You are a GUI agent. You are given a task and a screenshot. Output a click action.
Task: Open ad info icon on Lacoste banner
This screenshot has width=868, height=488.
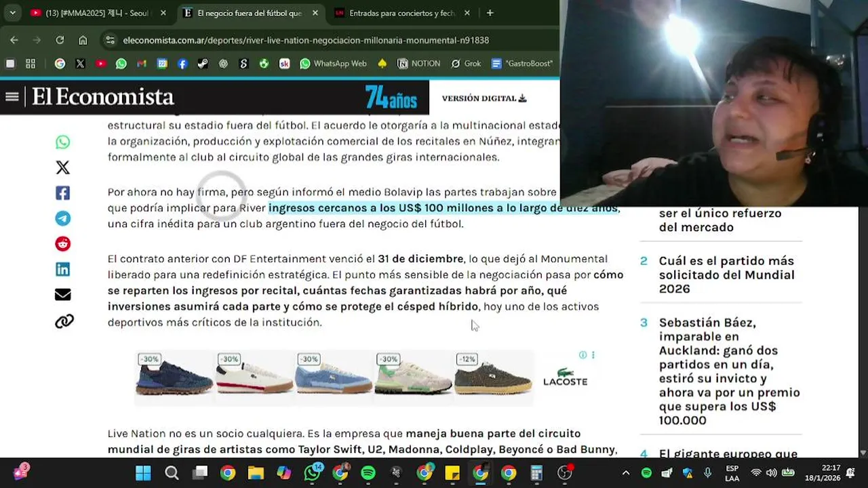click(x=583, y=355)
